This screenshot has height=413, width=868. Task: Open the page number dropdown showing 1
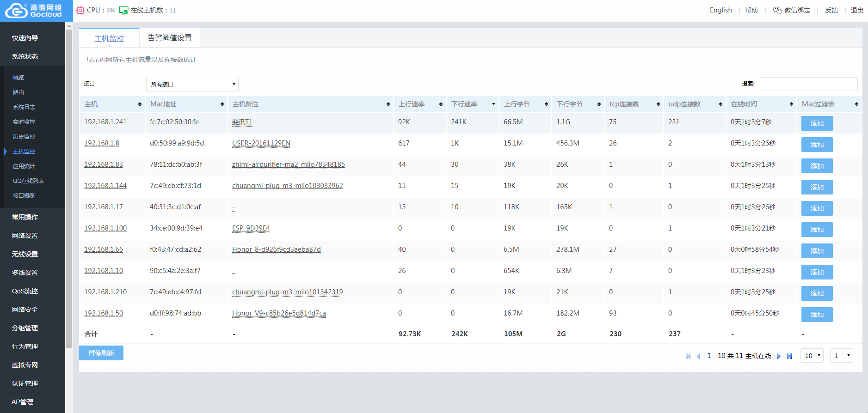tap(842, 356)
